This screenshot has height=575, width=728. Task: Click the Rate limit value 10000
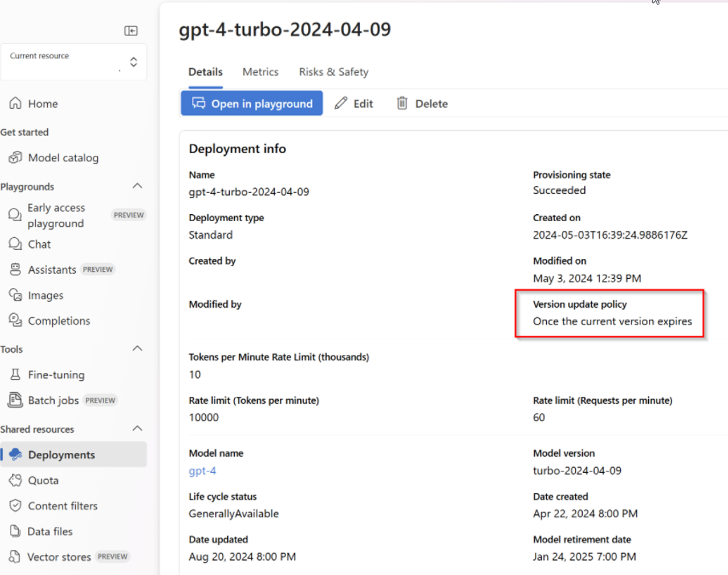(203, 417)
